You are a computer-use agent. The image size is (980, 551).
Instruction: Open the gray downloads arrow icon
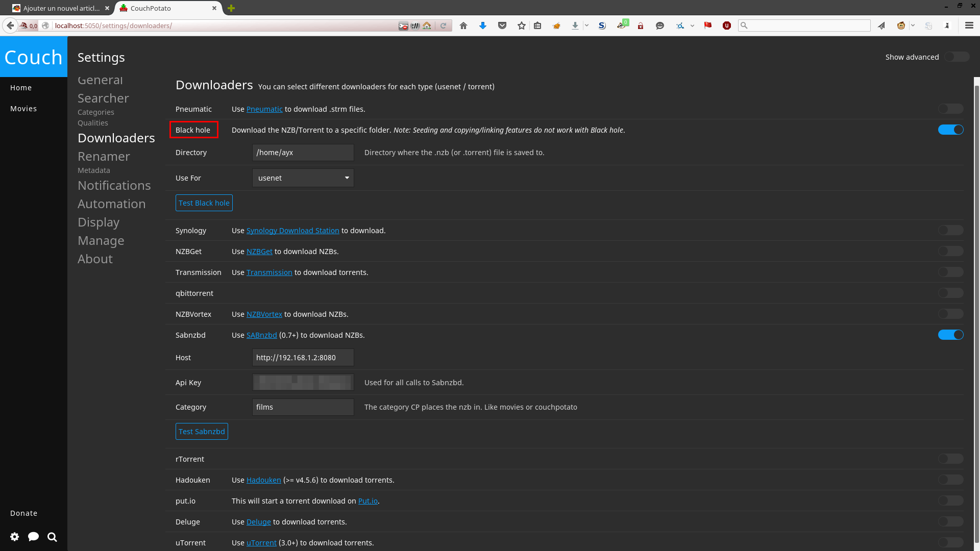[575, 26]
